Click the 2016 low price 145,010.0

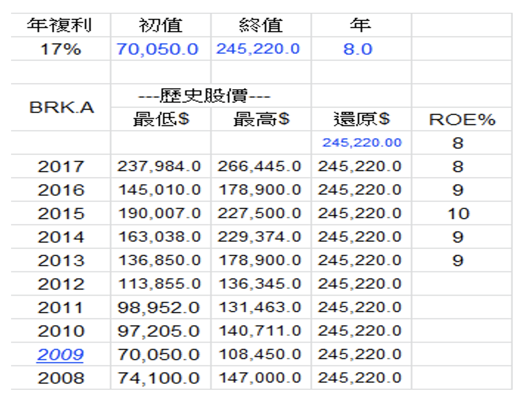tap(159, 190)
